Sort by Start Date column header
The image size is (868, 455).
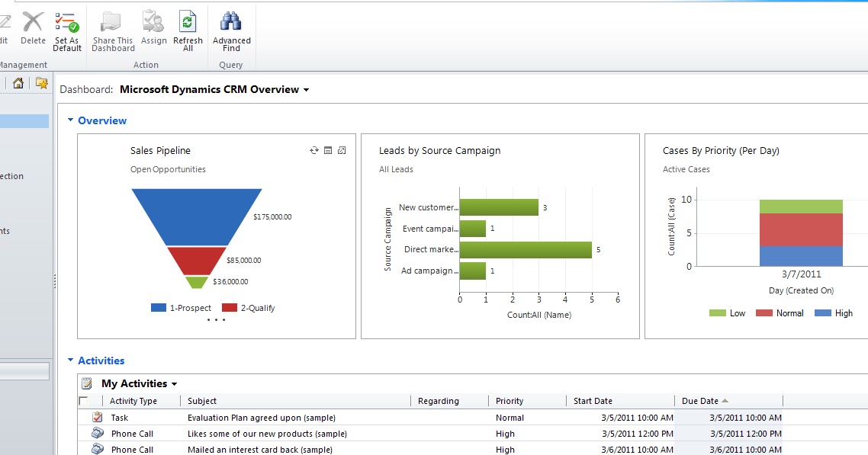[593, 401]
